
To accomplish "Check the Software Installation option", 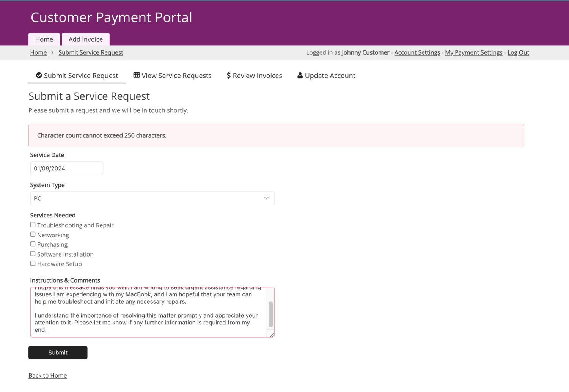I will pyautogui.click(x=33, y=253).
